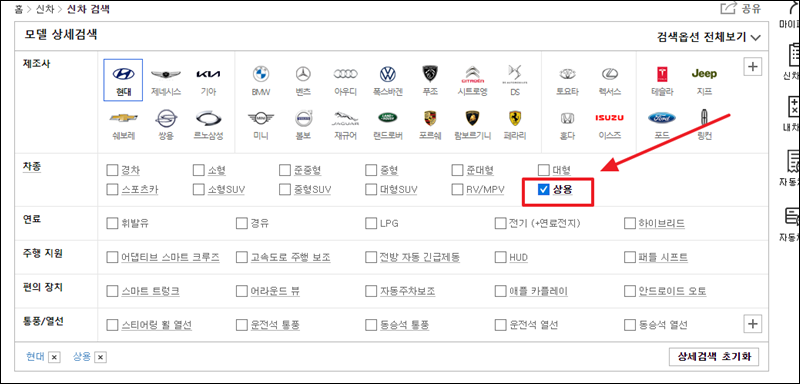
Task: Check the 소형 vehicle type box
Action: pyautogui.click(x=198, y=169)
